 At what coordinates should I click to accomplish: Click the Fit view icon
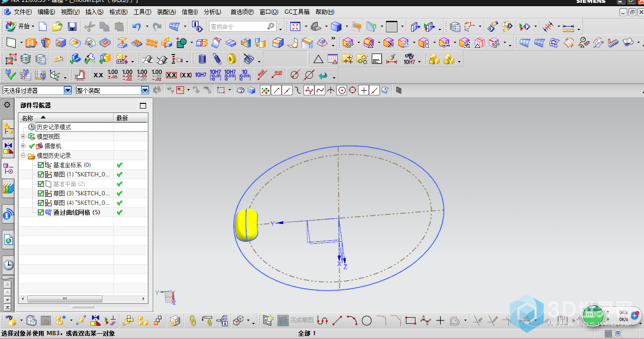tap(295, 27)
